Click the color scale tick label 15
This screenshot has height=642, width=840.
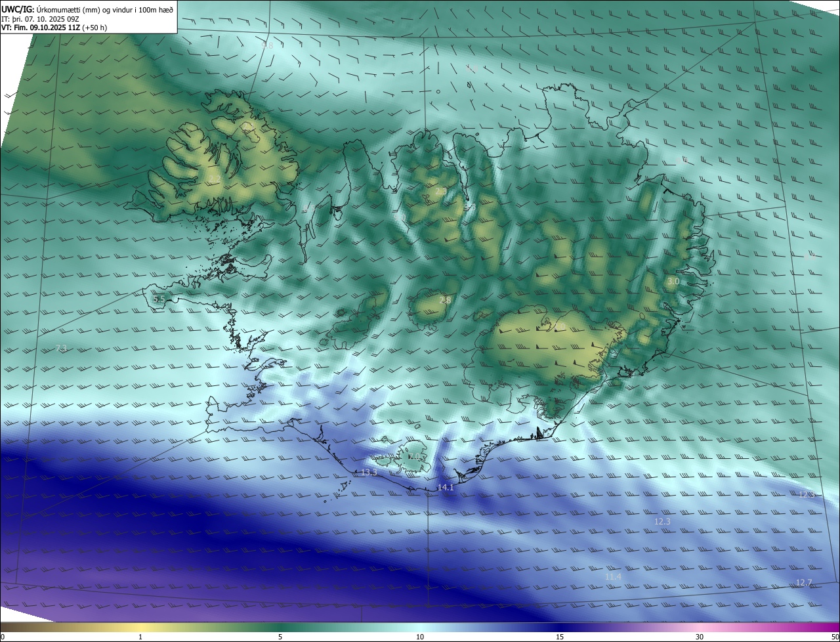point(560,637)
